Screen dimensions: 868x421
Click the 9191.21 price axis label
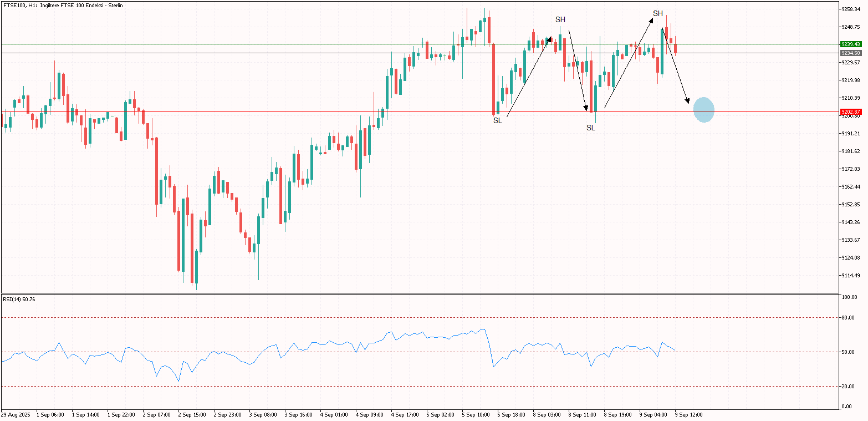(851, 133)
